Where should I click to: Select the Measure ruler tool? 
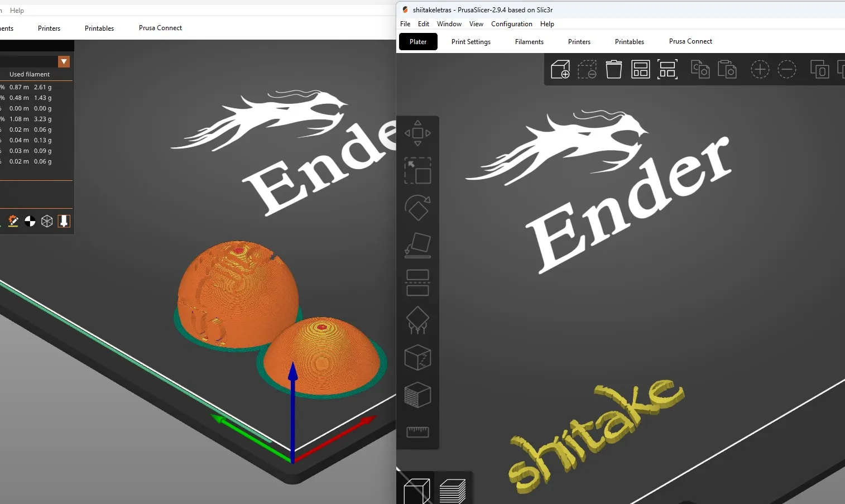(417, 432)
